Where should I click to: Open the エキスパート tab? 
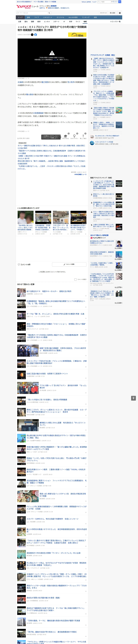point(48,17)
